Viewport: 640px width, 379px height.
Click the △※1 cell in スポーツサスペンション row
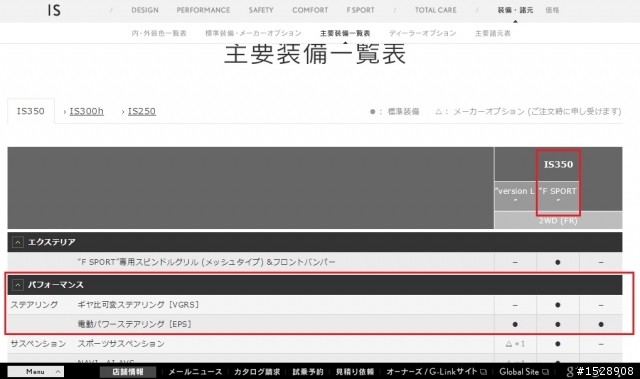[515, 344]
